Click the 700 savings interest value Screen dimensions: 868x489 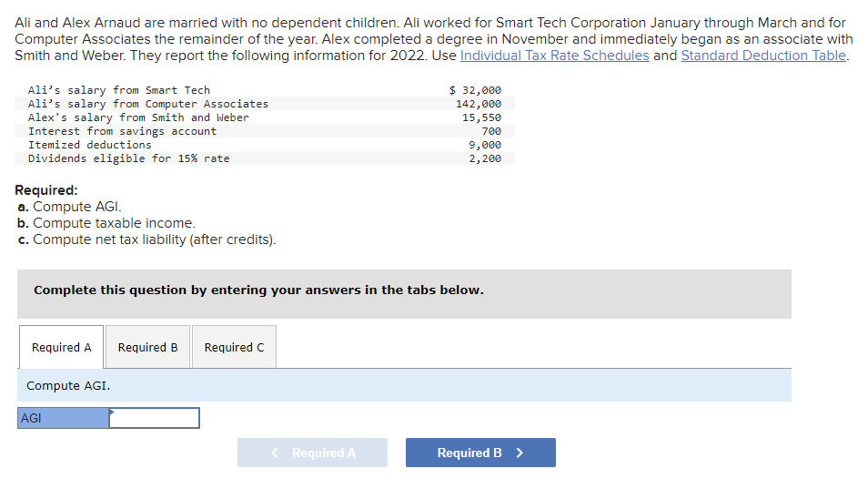click(491, 131)
